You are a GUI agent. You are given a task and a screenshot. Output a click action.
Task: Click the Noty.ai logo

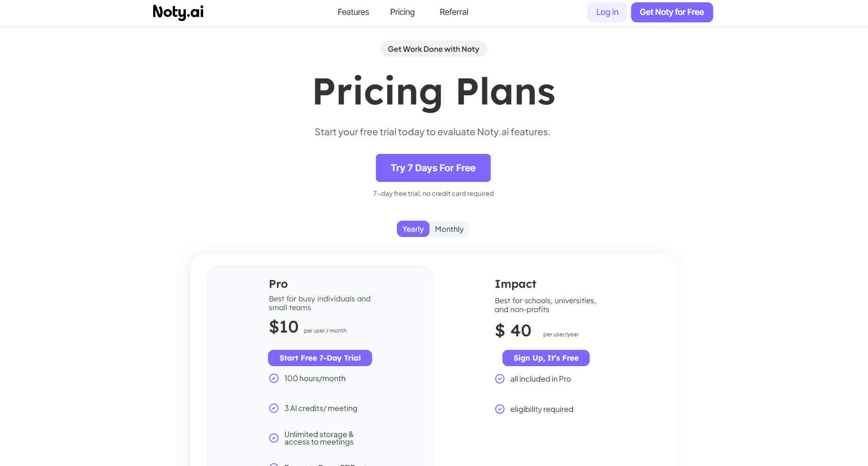[178, 12]
